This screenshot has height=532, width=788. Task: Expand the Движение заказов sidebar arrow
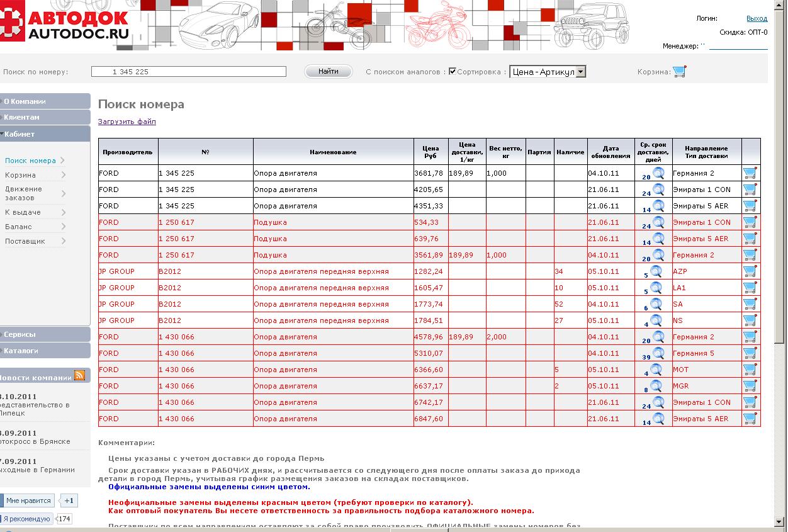[x=64, y=193]
